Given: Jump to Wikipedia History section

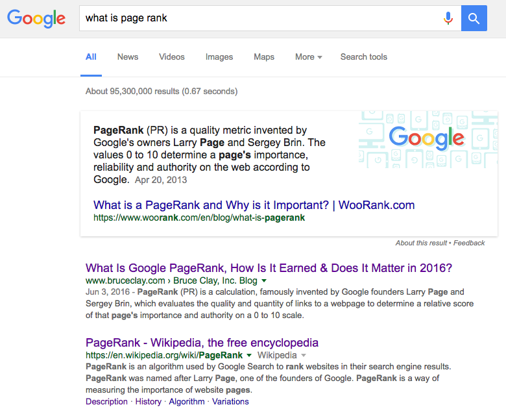Looking at the screenshot, I should click(148, 402).
